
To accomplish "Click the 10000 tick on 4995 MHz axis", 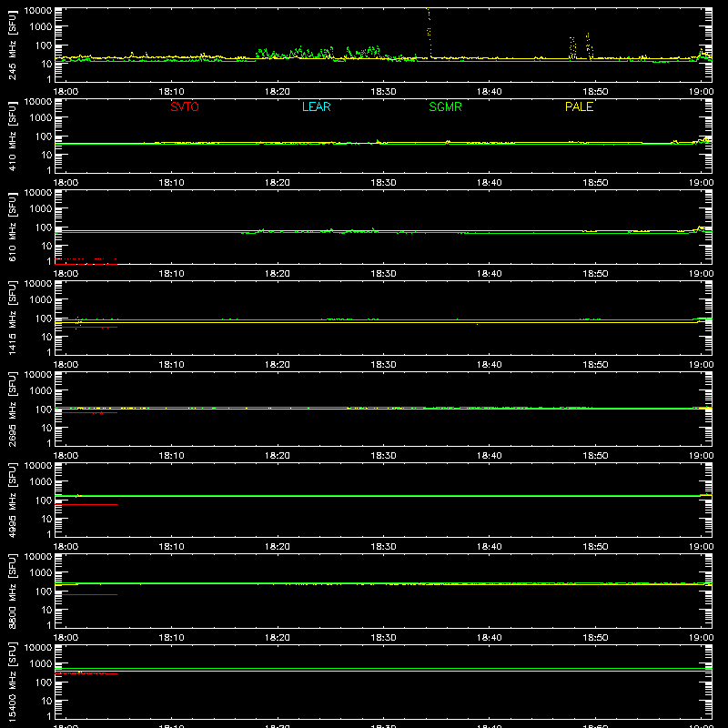I will pyautogui.click(x=38, y=466).
